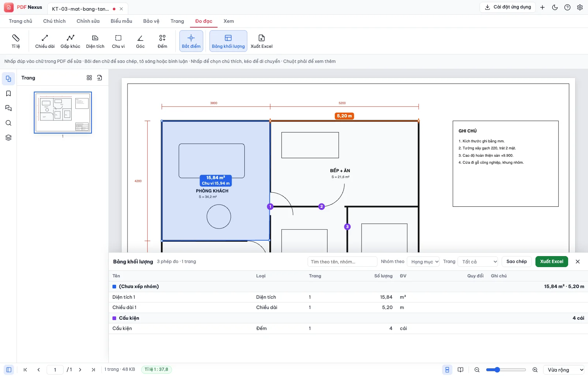The width and height of the screenshot is (588, 376).
Task: Select the Diện tích area tool
Action: coord(95,41)
